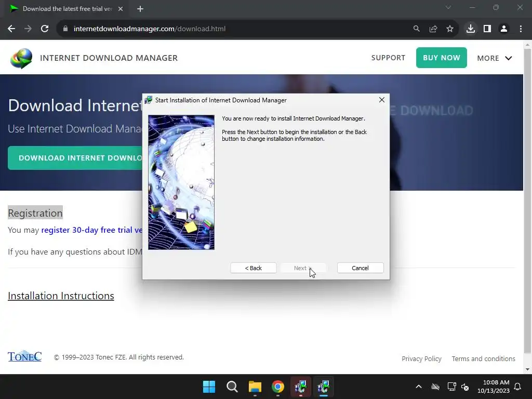Click the DOWNLOAD INTERNET DOWNLOAD MANAGER button

75,158
